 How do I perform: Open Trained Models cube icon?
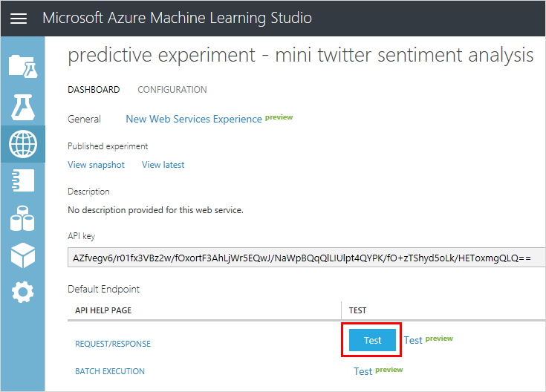(22, 255)
